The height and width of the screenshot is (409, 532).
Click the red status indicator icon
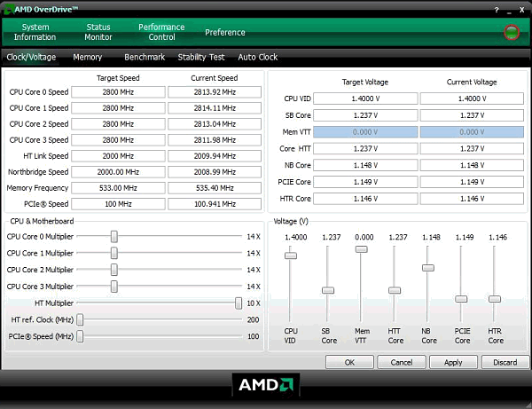pos(512,33)
